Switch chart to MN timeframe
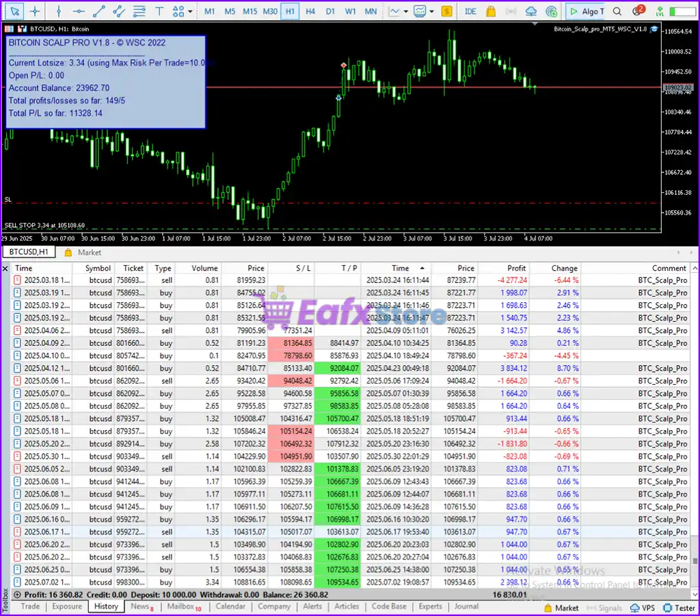700x616 pixels. pos(371,11)
